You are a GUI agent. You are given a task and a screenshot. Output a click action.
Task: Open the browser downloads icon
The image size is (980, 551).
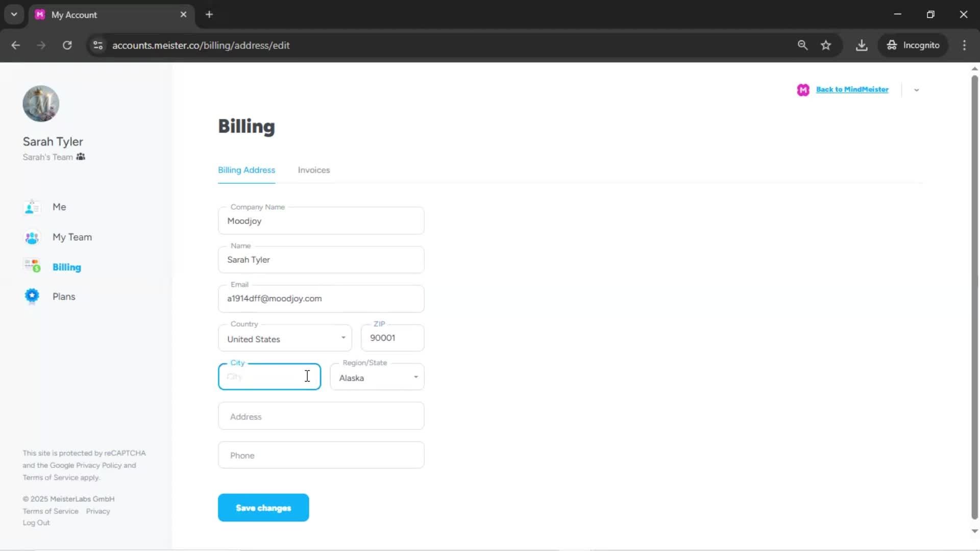(x=862, y=45)
